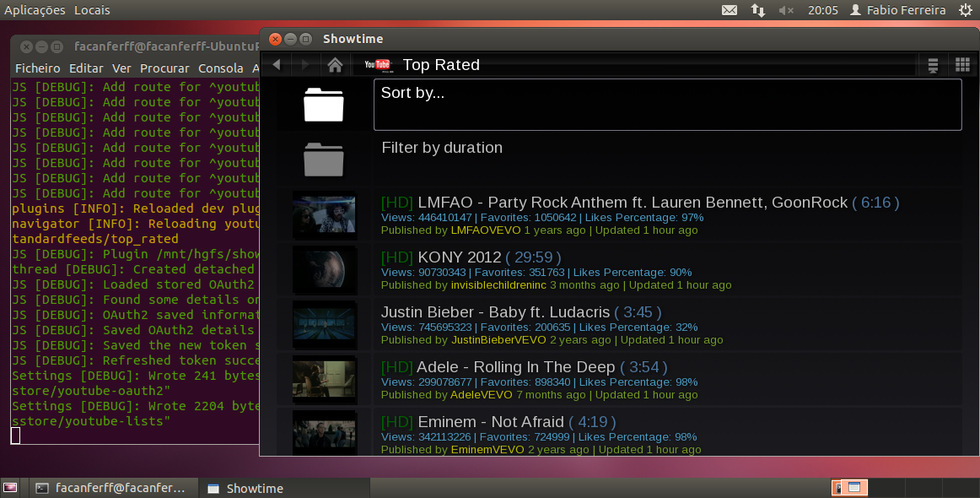Click the AdeleVEVO publisher name
Screen dimensions: 980x498
[482, 395]
